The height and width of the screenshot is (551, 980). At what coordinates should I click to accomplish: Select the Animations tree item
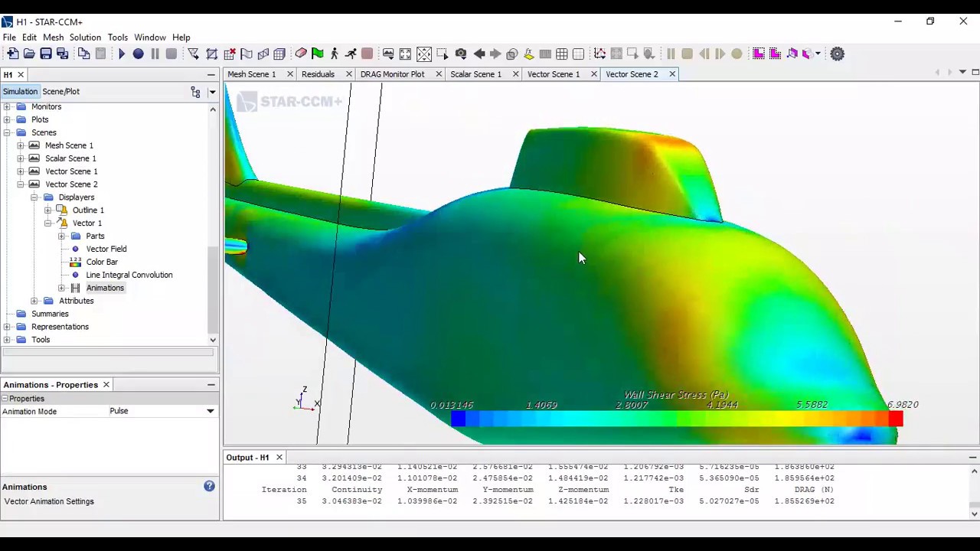105,288
